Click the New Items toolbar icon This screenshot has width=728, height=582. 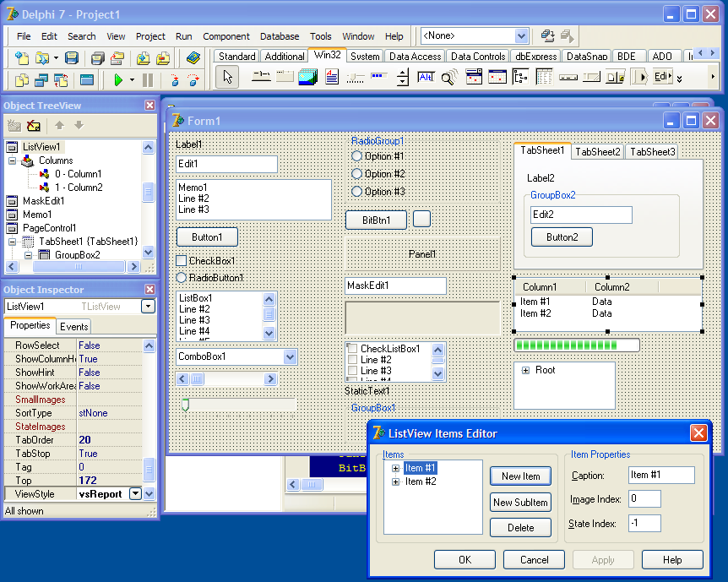[22, 58]
